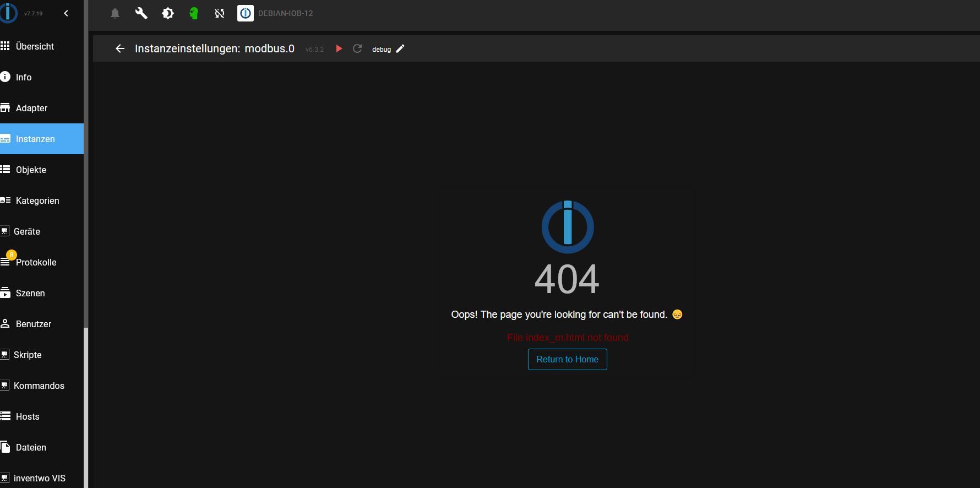Image resolution: width=980 pixels, height=488 pixels.
Task: Open system settings wrench icon
Action: (141, 13)
